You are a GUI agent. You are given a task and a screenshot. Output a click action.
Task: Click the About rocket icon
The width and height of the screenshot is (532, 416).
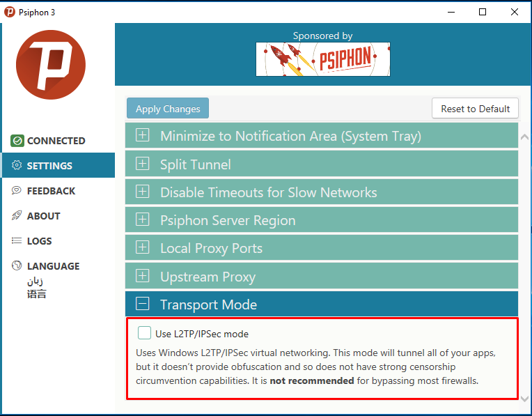17,215
